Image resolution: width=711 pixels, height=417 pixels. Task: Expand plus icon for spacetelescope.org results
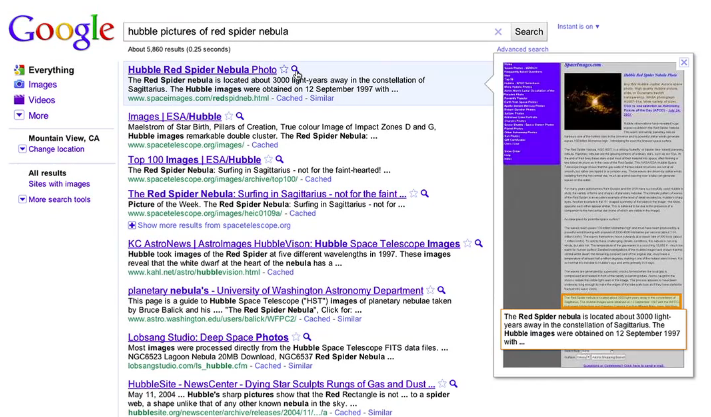click(x=132, y=225)
